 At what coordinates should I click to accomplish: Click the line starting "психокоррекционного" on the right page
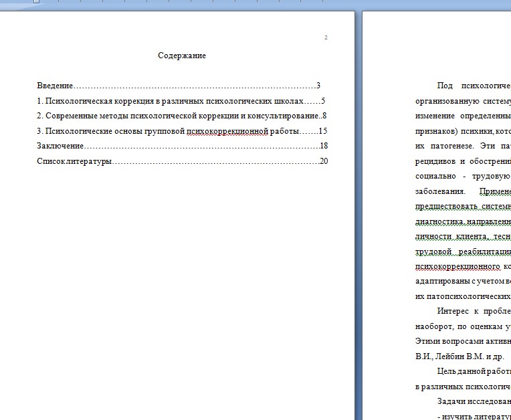(463, 266)
